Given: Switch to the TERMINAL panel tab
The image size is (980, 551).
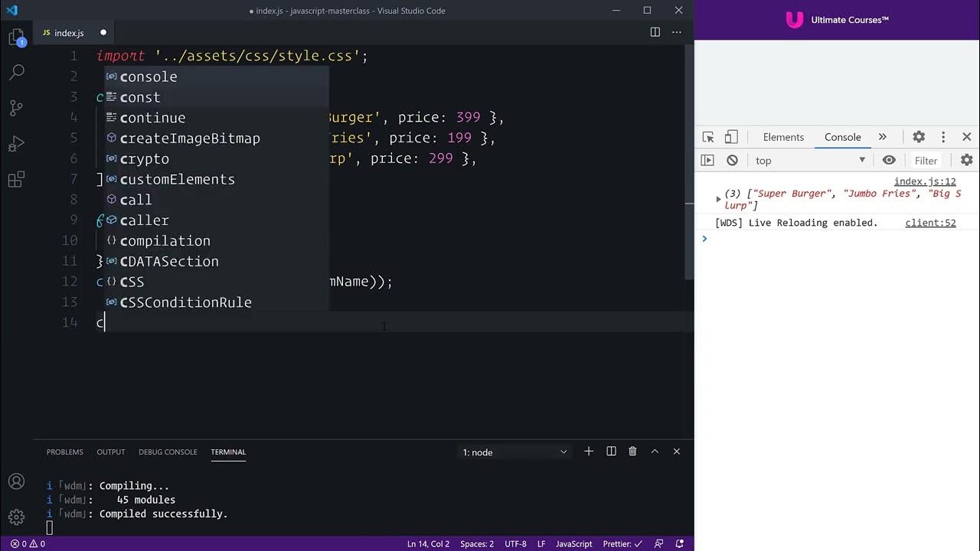Looking at the screenshot, I should (x=228, y=452).
